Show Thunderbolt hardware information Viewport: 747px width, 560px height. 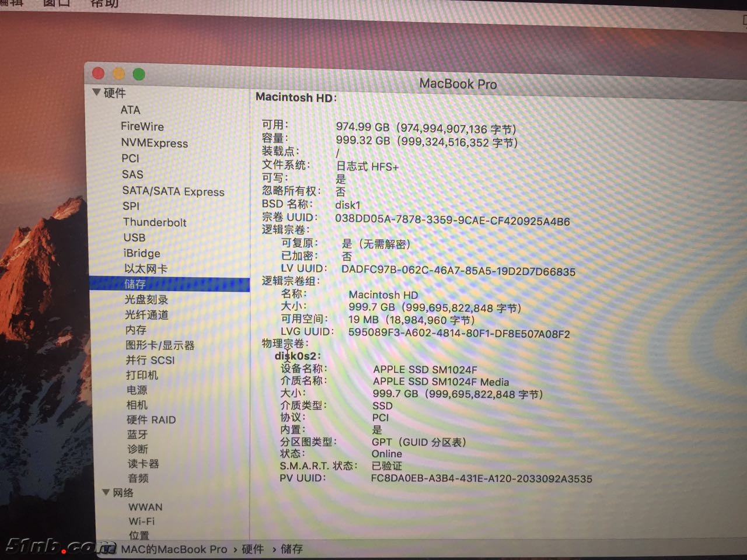tap(155, 222)
